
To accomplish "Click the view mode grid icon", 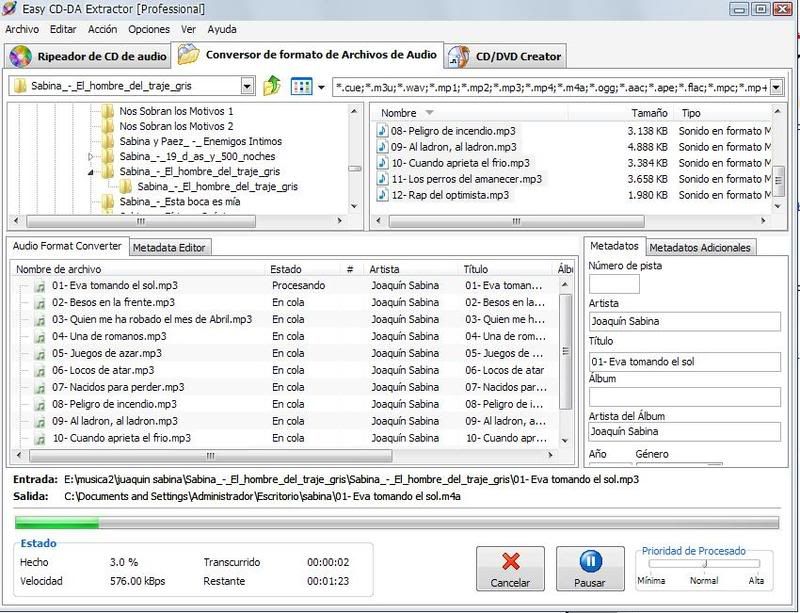I will tap(301, 86).
